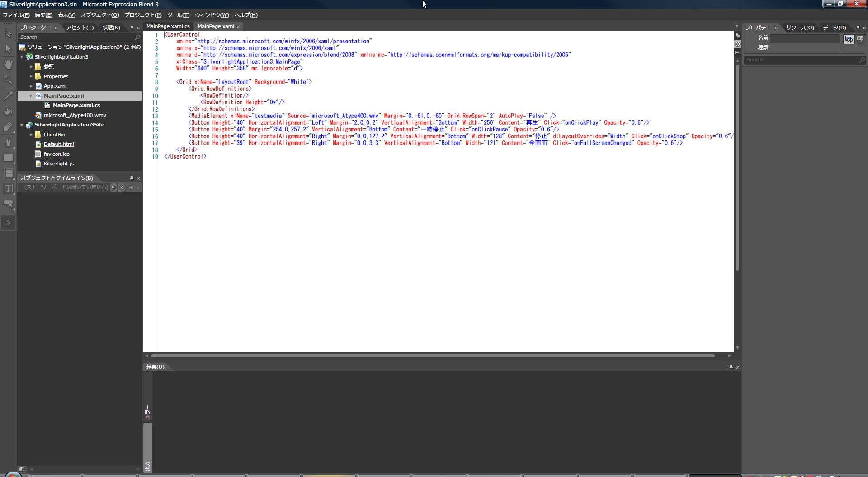Close the MainPage.xaml document tab

point(238,27)
